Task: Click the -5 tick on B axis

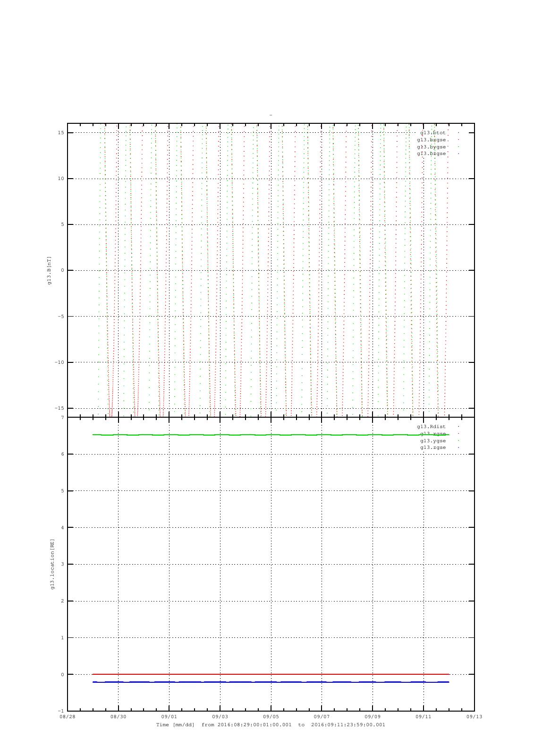Action: click(x=61, y=317)
